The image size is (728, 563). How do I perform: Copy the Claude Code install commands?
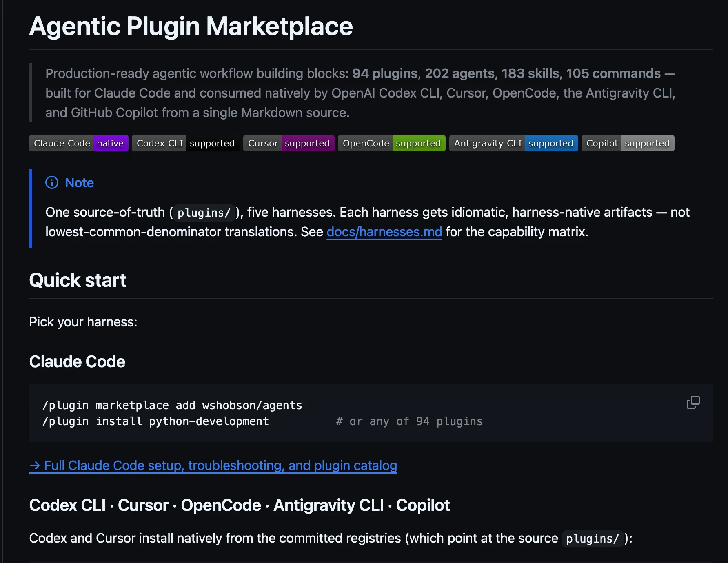point(693,402)
